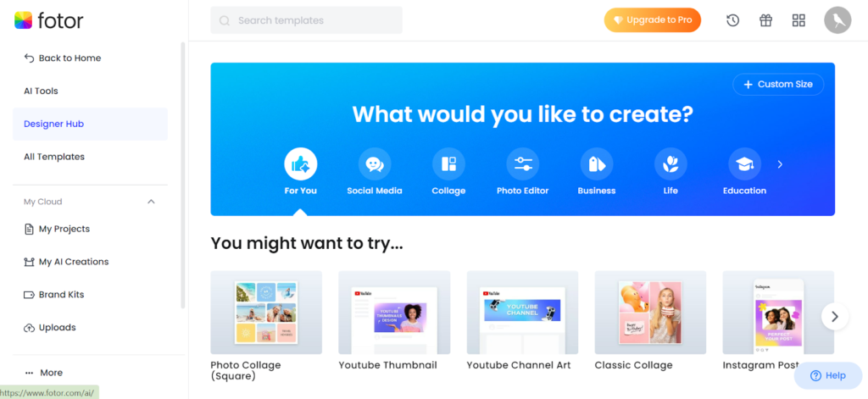Click the gift box icon

765,20
